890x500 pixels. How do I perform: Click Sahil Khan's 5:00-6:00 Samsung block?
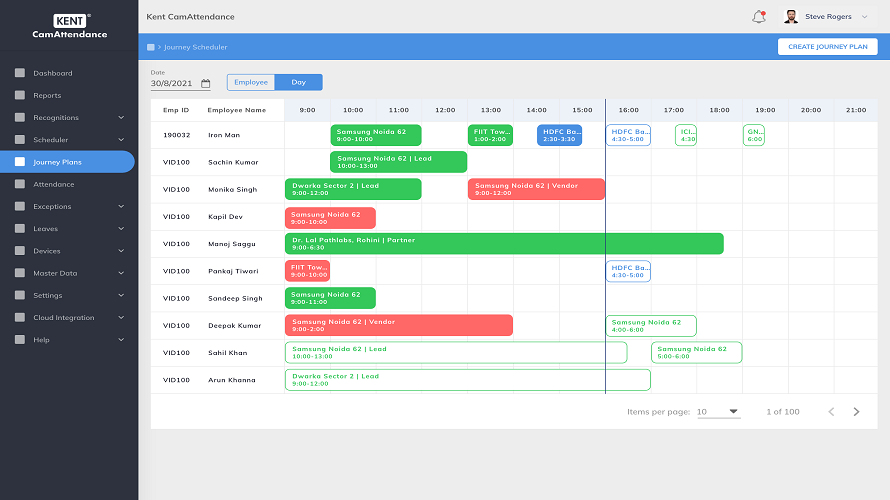tap(696, 352)
